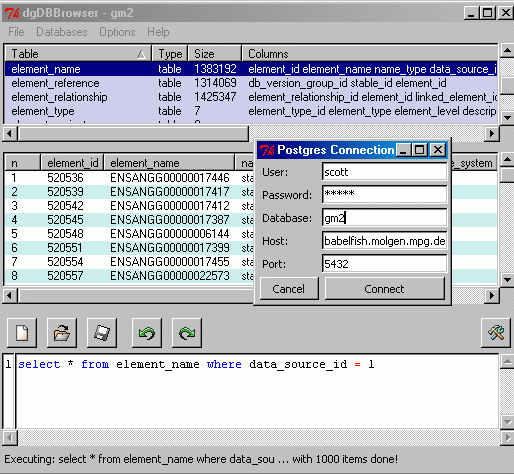514x474 pixels.
Task: Click the New document toolbar icon
Action: coord(22,333)
